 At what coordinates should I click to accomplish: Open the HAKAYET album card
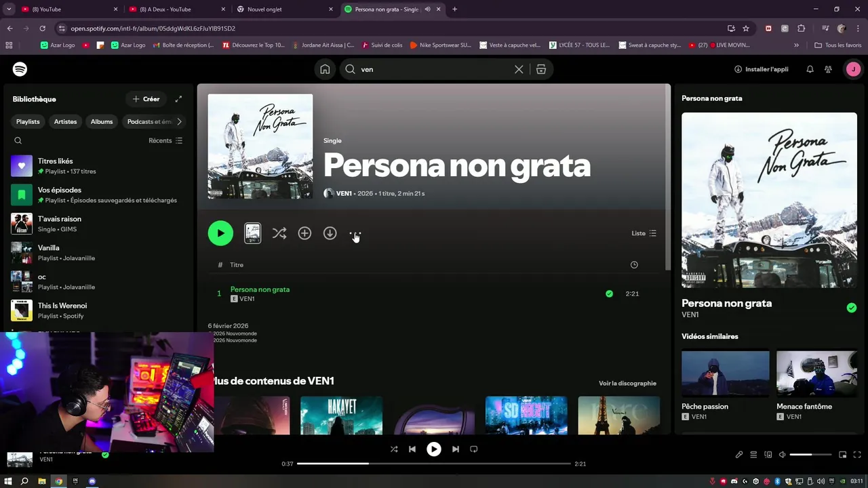coord(341,415)
